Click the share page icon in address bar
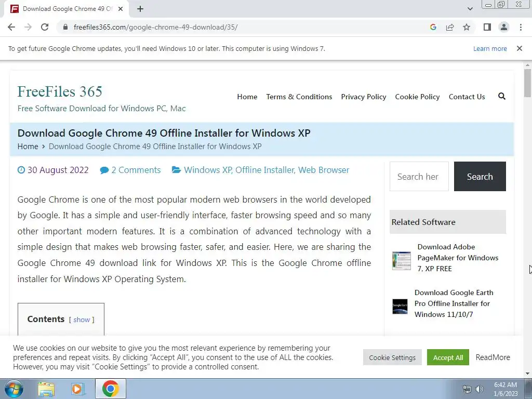Viewport: 532px width, 399px height. point(450,27)
